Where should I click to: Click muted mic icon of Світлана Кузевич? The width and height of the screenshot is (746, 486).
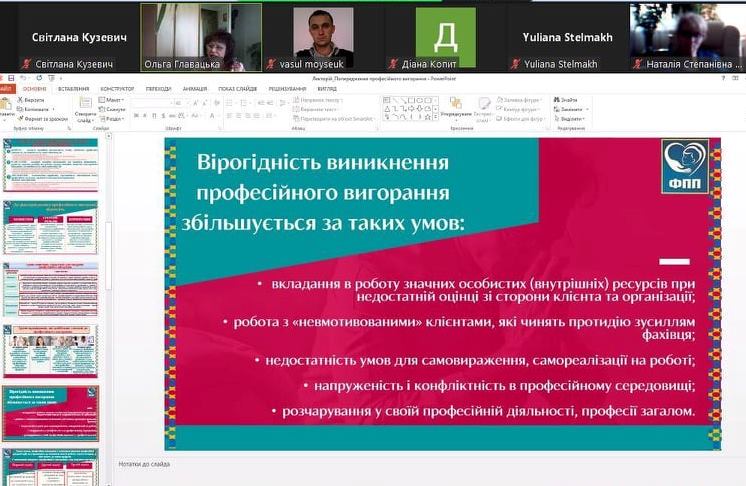(27, 64)
